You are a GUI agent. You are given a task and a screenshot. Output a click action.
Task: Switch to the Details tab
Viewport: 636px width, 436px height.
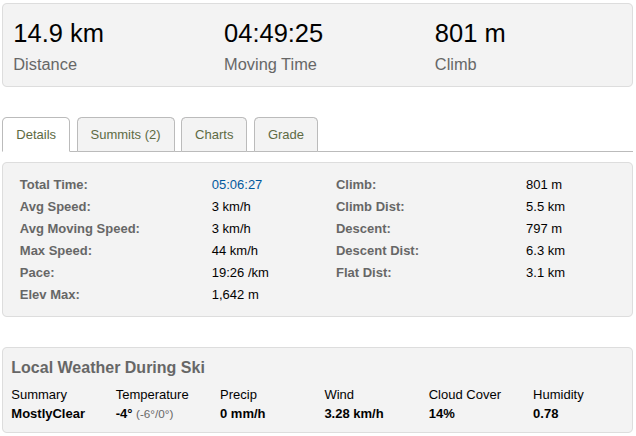tap(36, 135)
